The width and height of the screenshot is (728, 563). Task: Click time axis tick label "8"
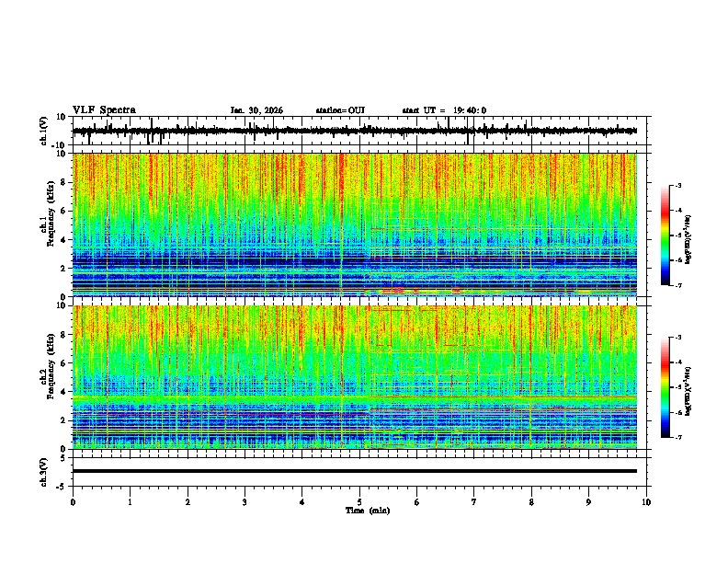click(531, 502)
